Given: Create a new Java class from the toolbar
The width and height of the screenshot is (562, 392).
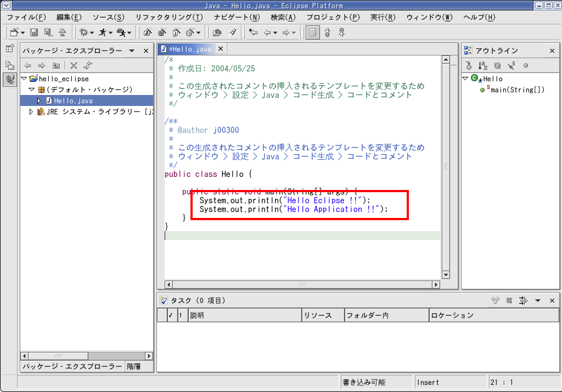Looking at the screenshot, I should [x=190, y=32].
